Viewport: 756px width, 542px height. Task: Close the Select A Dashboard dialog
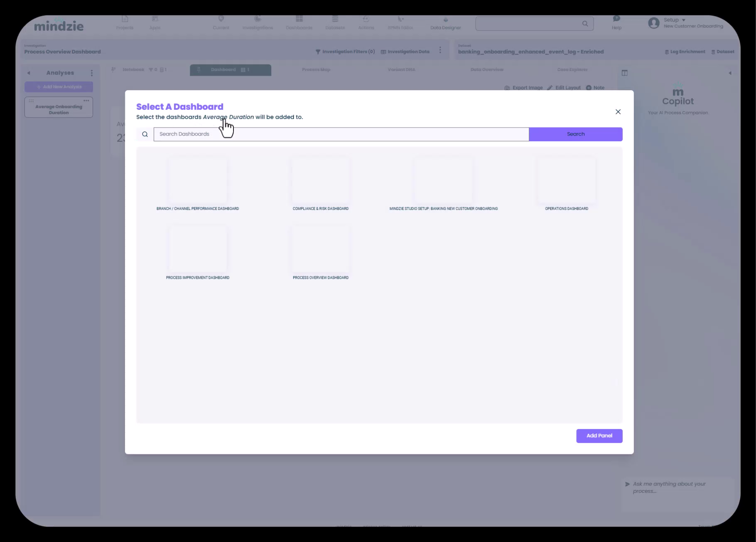(x=618, y=112)
